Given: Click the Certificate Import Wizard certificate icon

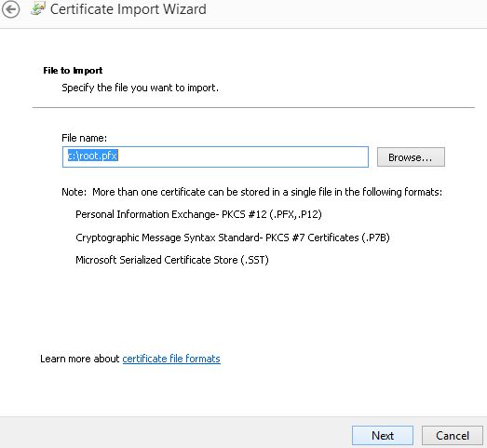Looking at the screenshot, I should coord(38,8).
